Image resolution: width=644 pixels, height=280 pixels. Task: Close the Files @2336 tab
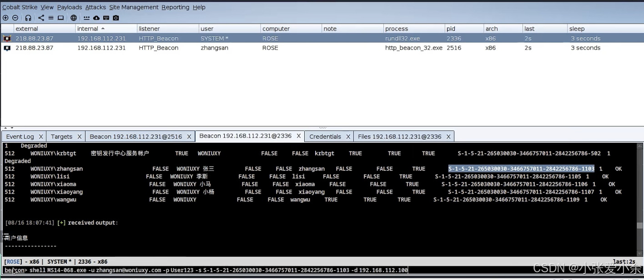448,136
